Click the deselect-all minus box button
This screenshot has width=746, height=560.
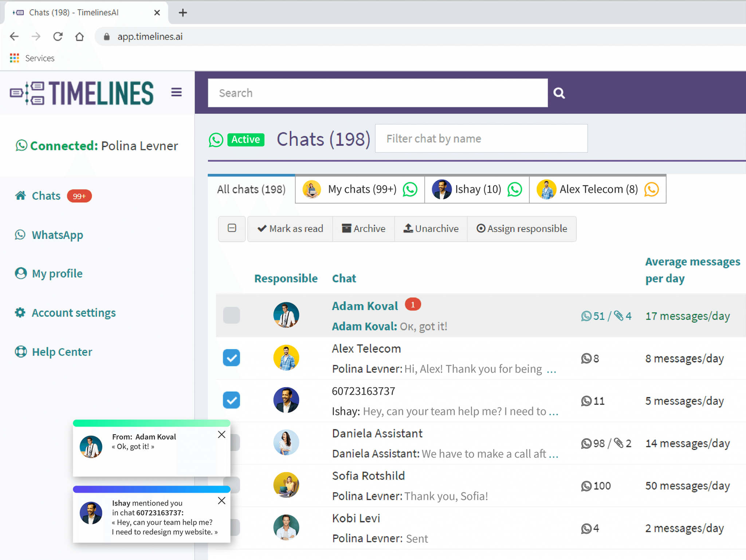[232, 228]
